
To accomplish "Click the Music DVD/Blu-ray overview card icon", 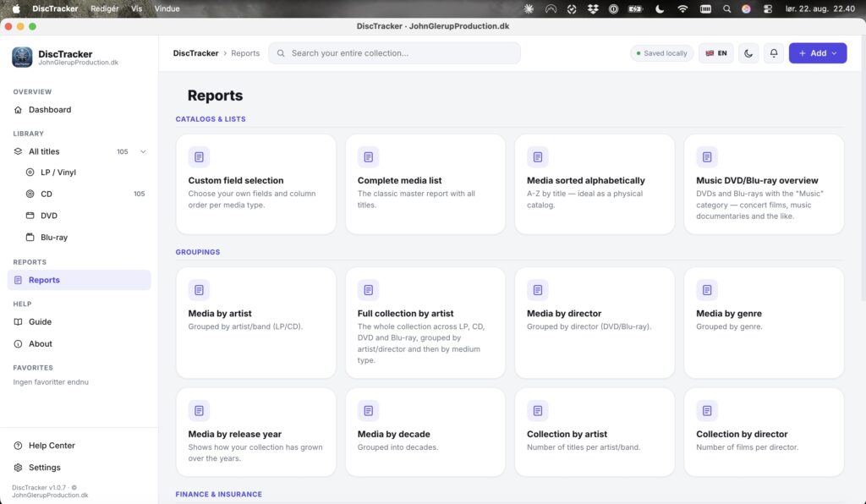I will pyautogui.click(x=707, y=157).
